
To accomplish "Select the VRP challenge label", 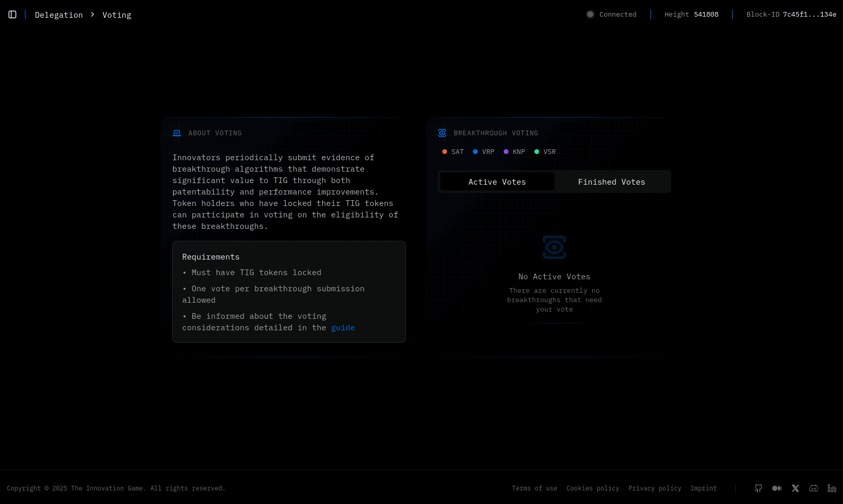I will pos(488,152).
